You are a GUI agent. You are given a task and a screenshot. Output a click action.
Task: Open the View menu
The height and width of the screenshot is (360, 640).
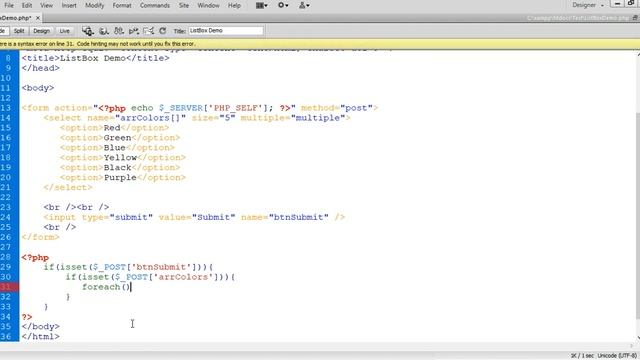pos(47,5)
